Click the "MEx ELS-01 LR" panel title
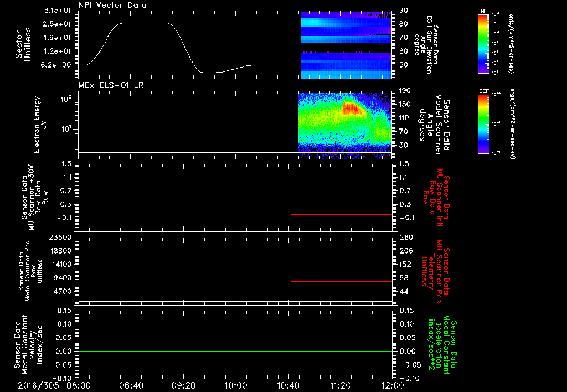The width and height of the screenshot is (567, 392). (111, 85)
